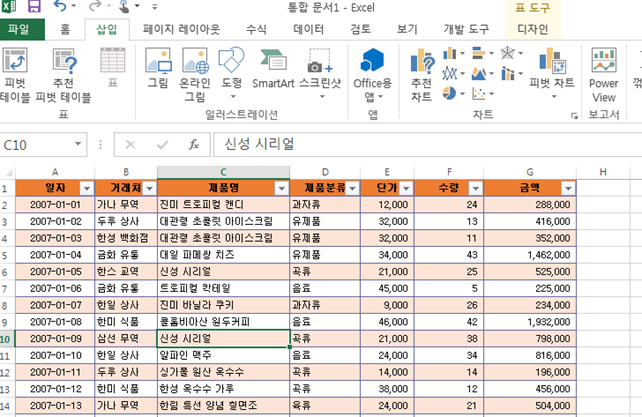Click the formula bar showing 신성 시리얼
Image resolution: width=642 pixels, height=417 pixels.
pyautogui.click(x=427, y=144)
